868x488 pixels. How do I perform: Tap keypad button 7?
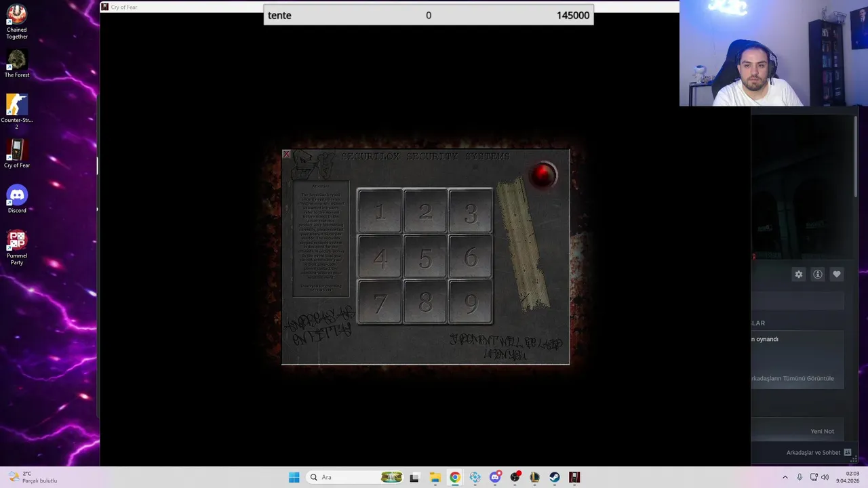pos(380,302)
